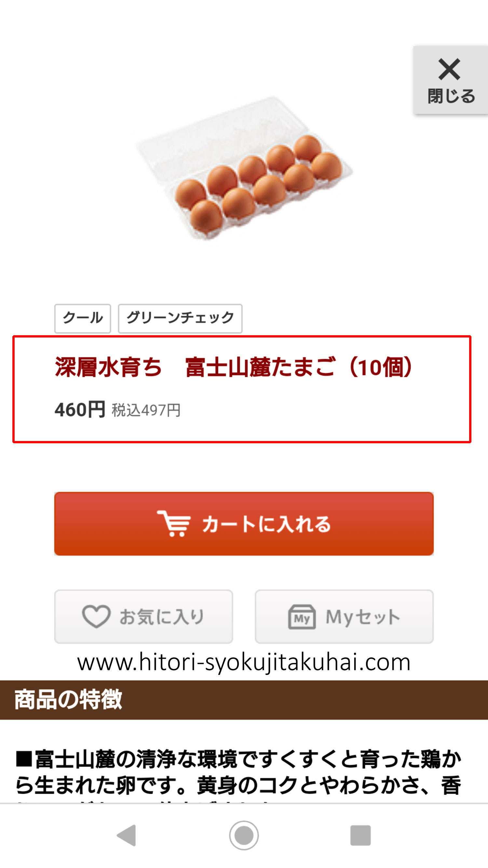This screenshot has width=488, height=868.
Task: Tap the My set box icon
Action: pyautogui.click(x=302, y=617)
